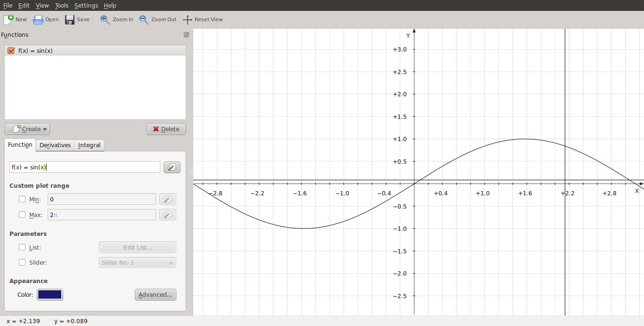This screenshot has height=326, width=644.
Task: Enable the custom Max plot range checkbox
Action: tap(22, 215)
